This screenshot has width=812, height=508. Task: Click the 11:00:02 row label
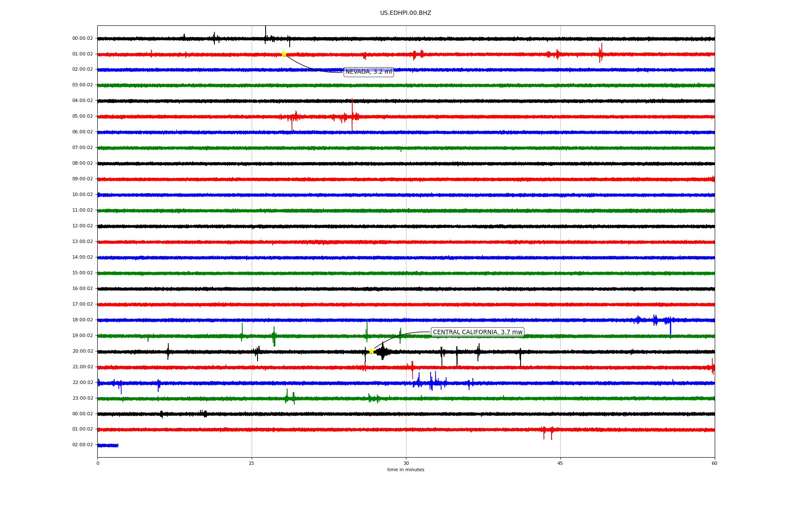82,210
